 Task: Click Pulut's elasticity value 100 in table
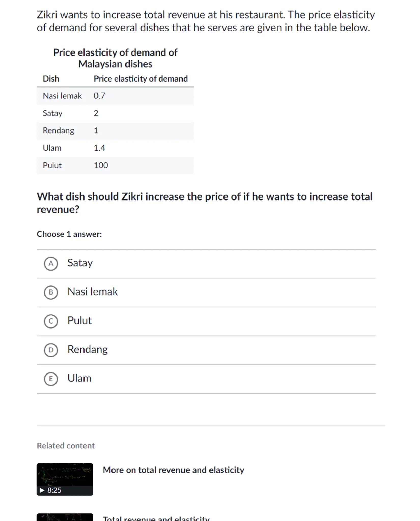pos(101,165)
